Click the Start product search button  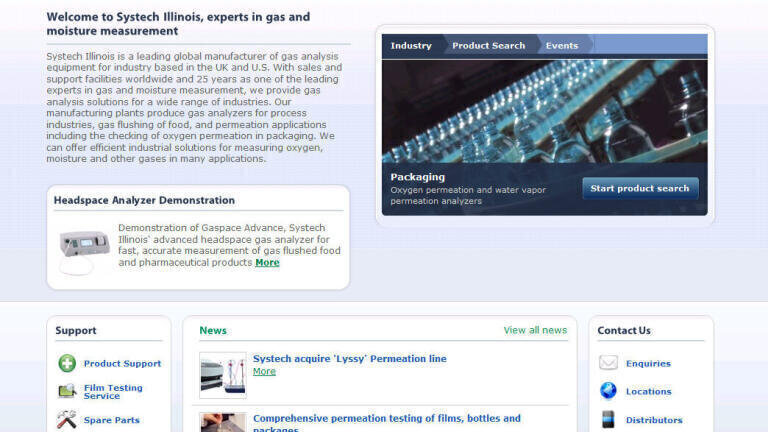pyautogui.click(x=640, y=189)
